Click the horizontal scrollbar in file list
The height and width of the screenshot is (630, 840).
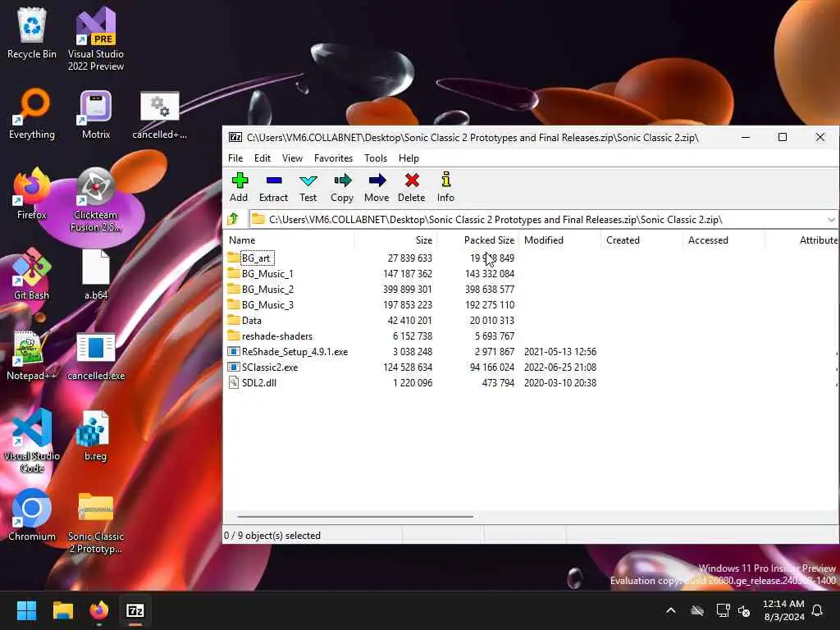tap(355, 517)
